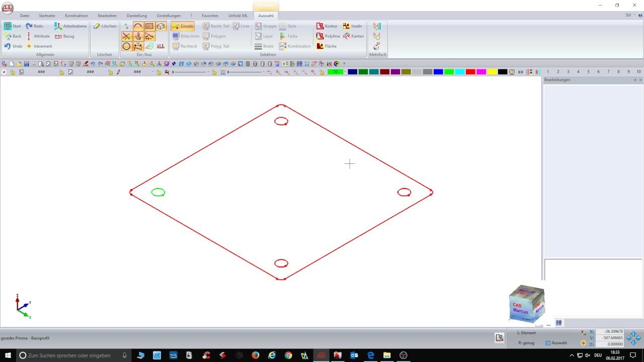
Task: Click the print icon in quick toolbar
Action: (34, 64)
